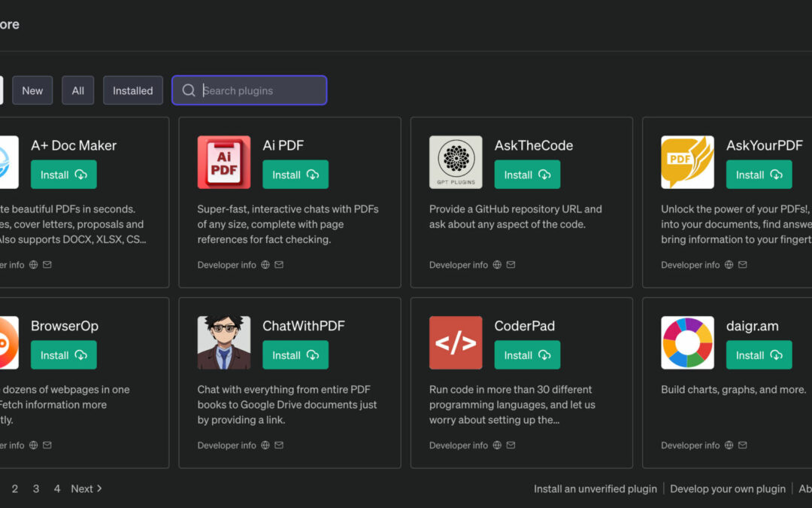Click the email icon under CoderPad
The image size is (812, 508).
(x=511, y=445)
